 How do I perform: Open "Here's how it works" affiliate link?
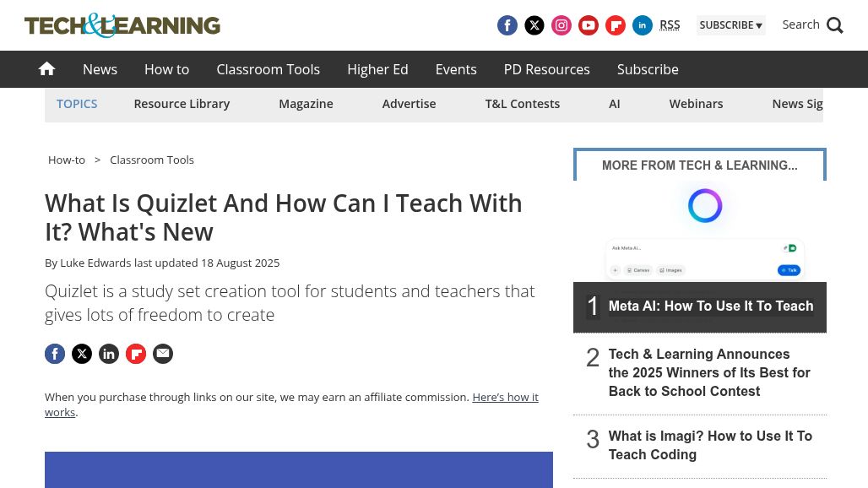504,397
